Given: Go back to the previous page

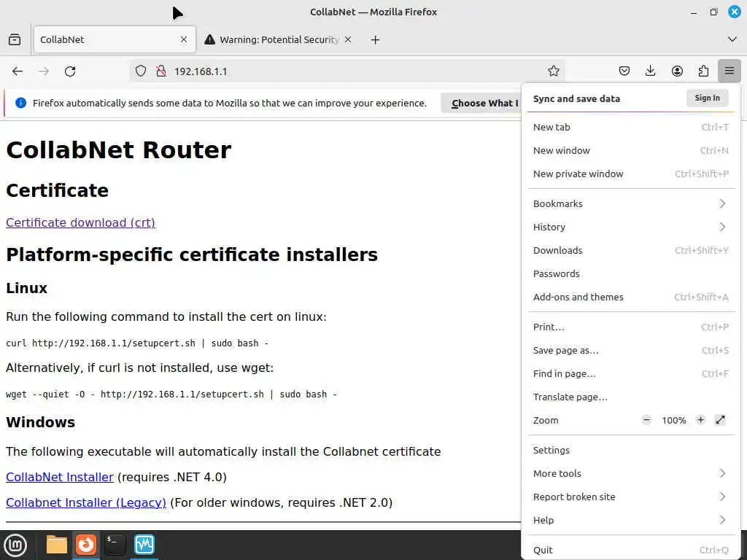Looking at the screenshot, I should coord(18,71).
